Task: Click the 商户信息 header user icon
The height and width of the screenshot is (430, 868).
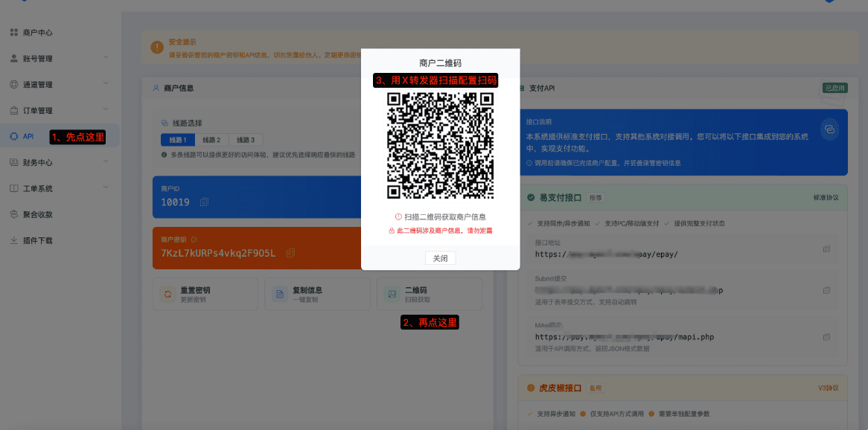Action: tap(156, 88)
